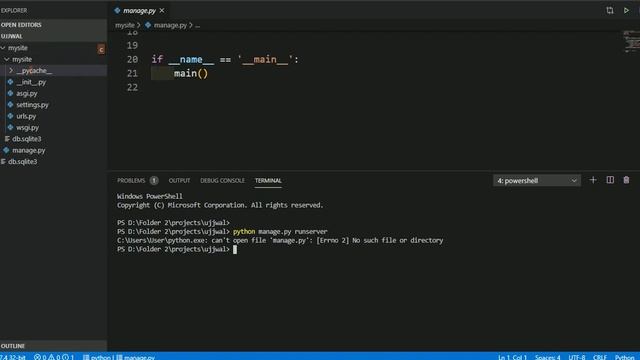Click the problems count badge

click(154, 180)
